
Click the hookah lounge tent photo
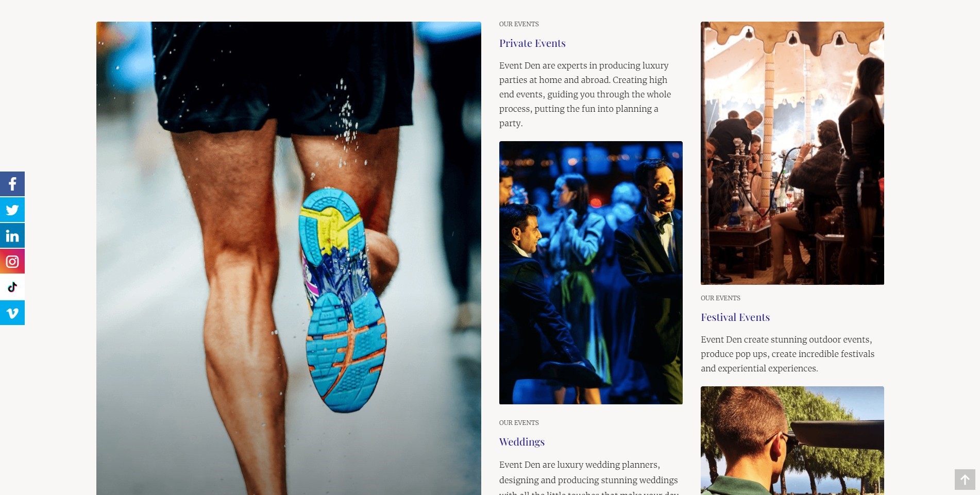[792, 153]
